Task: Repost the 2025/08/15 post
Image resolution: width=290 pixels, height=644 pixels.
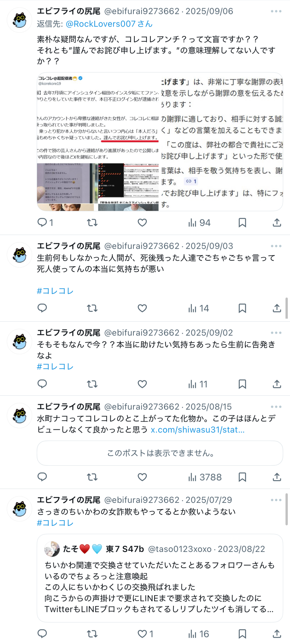Action: (92, 477)
